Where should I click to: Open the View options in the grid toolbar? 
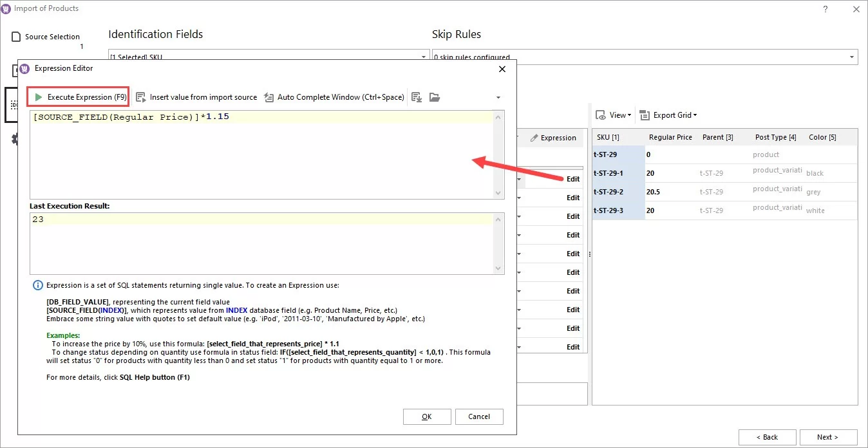[612, 115]
